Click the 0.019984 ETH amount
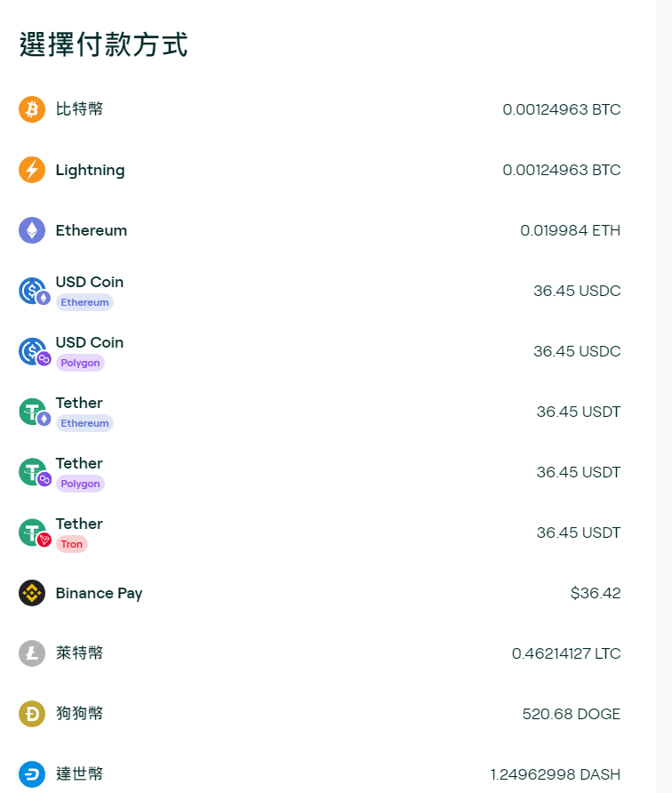This screenshot has width=672, height=793. coord(570,230)
